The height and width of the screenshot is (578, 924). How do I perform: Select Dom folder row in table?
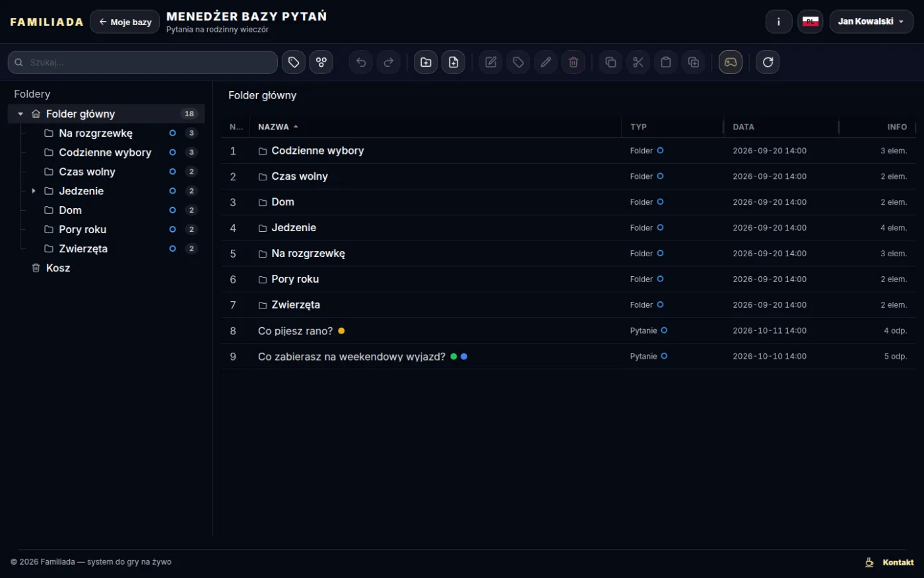pos(568,202)
